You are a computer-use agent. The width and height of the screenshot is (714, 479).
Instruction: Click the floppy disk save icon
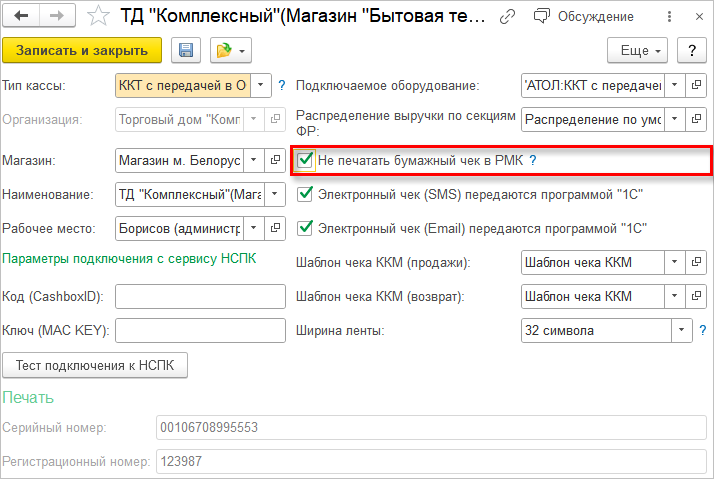tap(185, 50)
